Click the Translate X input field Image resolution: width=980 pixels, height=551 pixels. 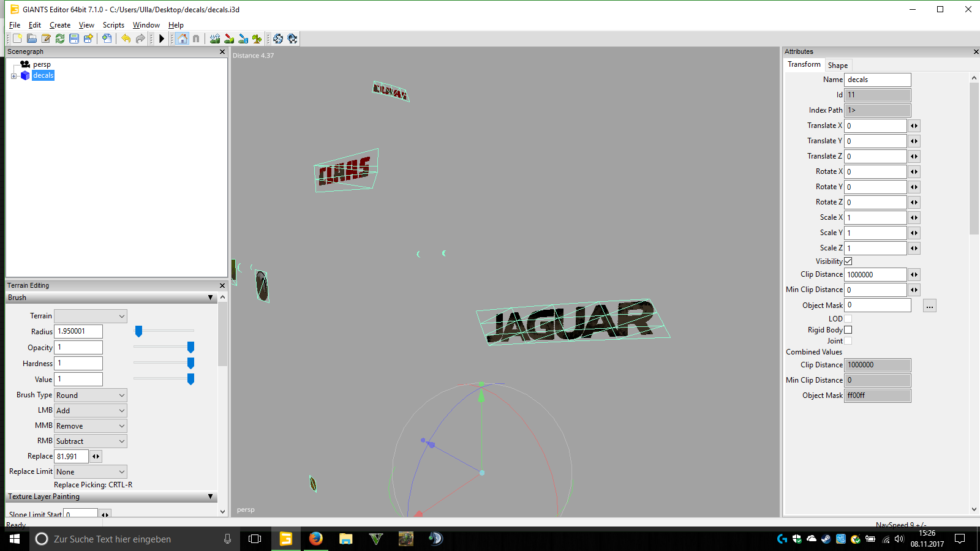pyautogui.click(x=875, y=126)
